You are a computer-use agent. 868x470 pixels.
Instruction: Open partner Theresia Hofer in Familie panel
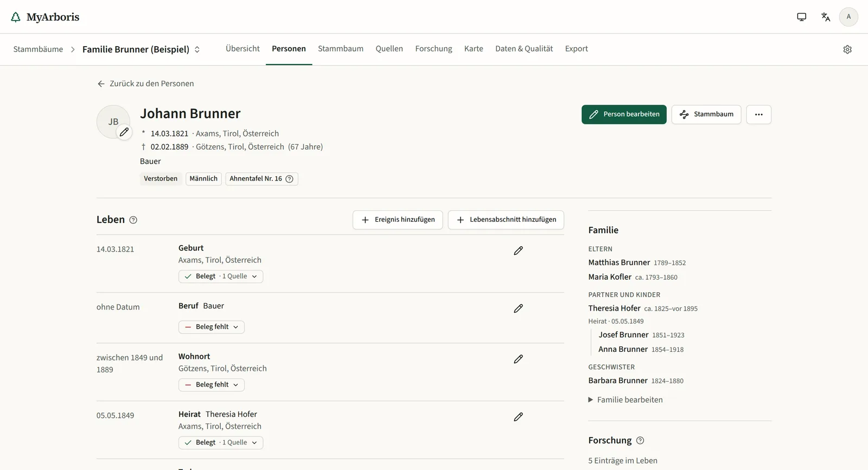click(x=614, y=308)
